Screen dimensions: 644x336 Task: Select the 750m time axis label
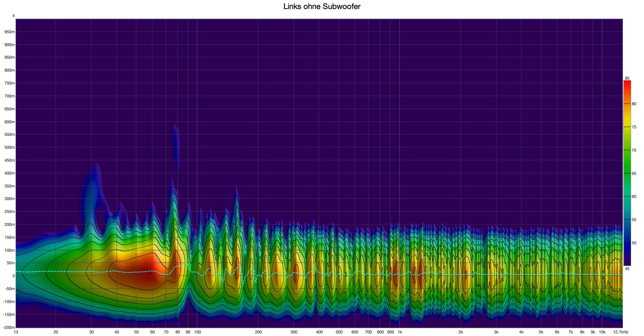(9, 83)
